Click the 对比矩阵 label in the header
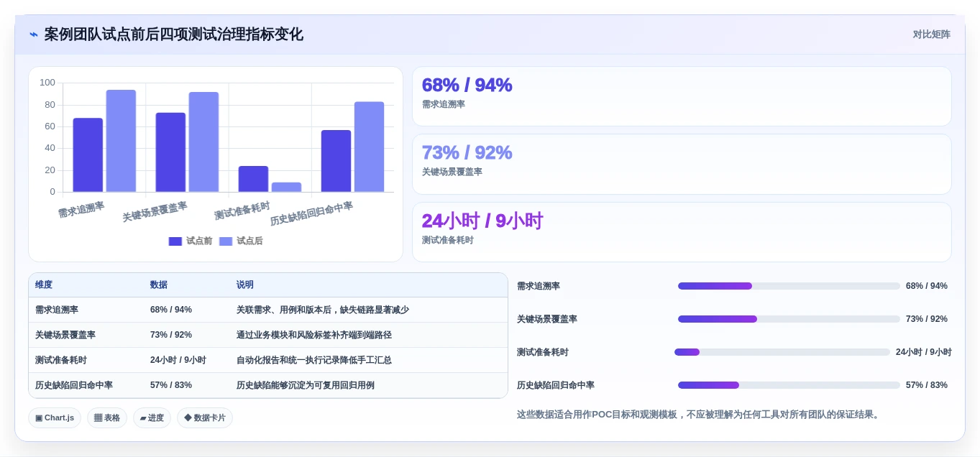 932,34
